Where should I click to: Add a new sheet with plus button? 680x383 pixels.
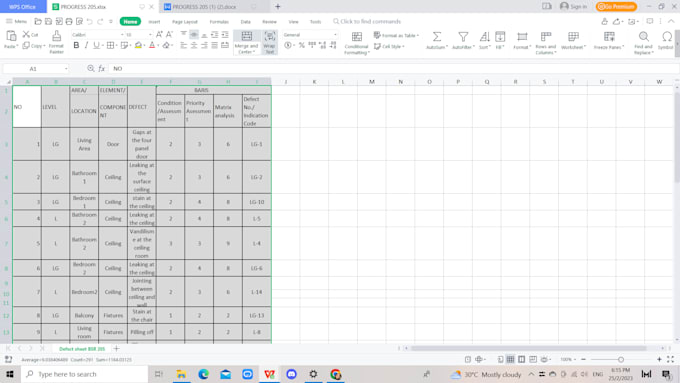[x=116, y=348]
